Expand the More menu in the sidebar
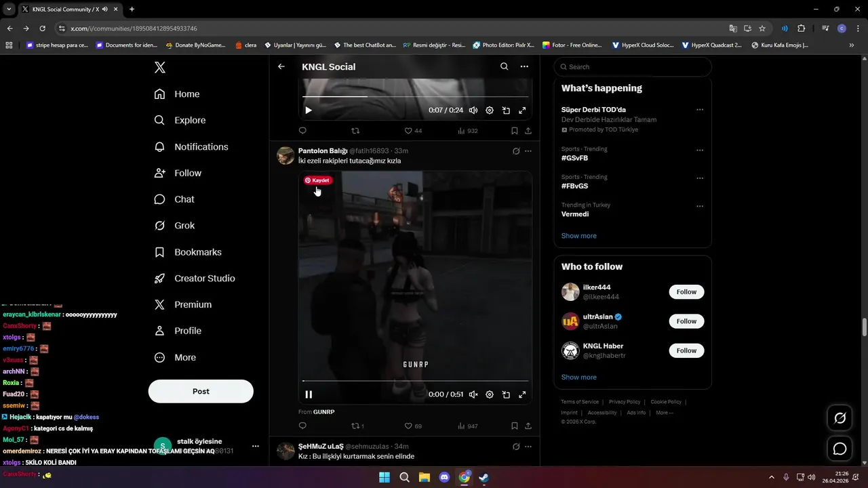This screenshot has width=868, height=488. tap(175, 357)
